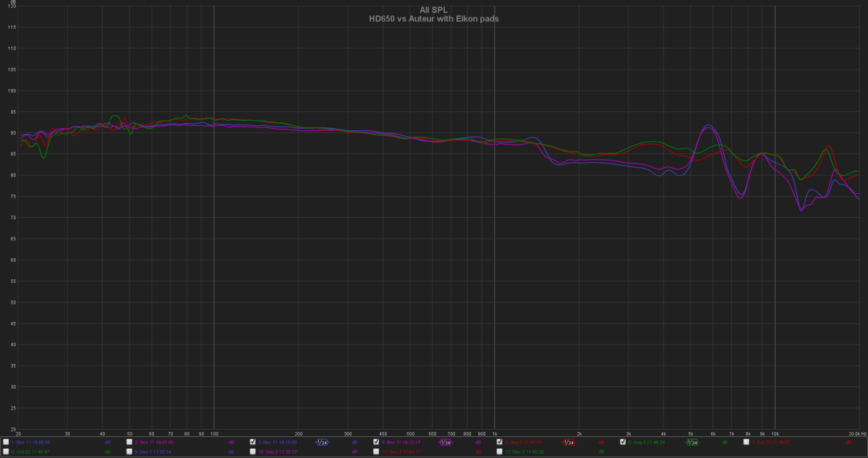Enable trace 12 Dec 3 11:45:35 checkbox

coord(499,451)
